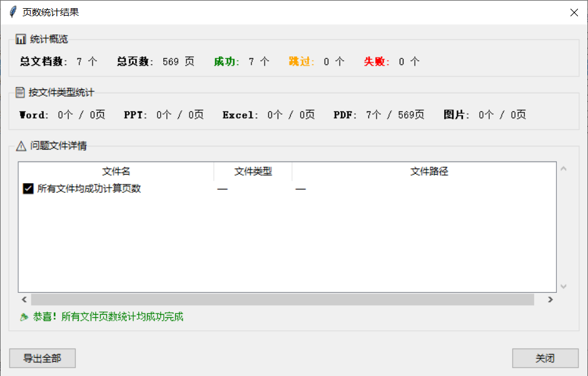Sort by the 文件类型 column header

253,171
